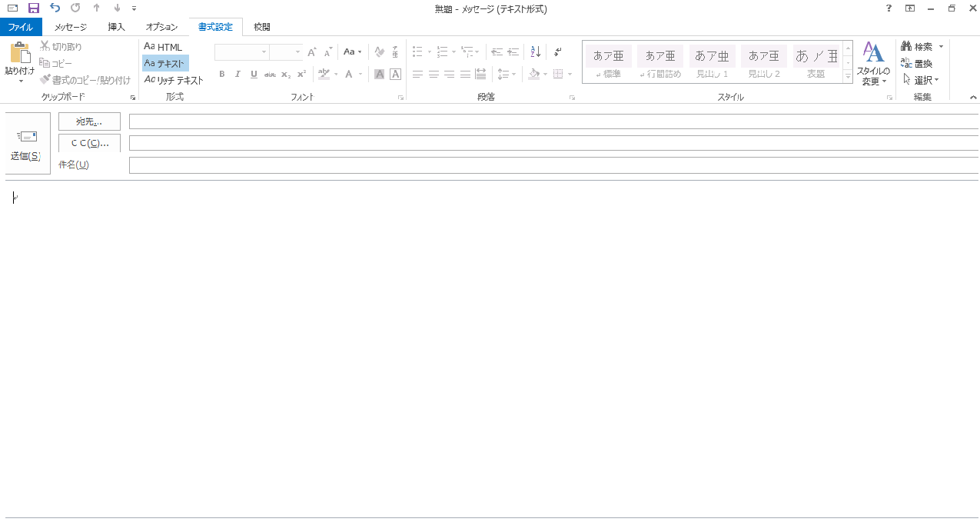Click the justify alignment icon
The height and width of the screenshot is (522, 980).
point(465,75)
